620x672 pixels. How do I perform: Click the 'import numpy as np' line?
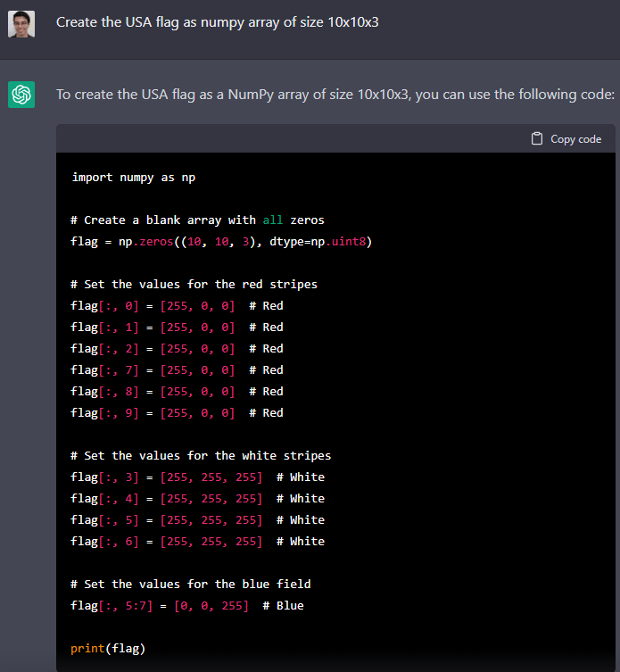pyautogui.click(x=133, y=177)
